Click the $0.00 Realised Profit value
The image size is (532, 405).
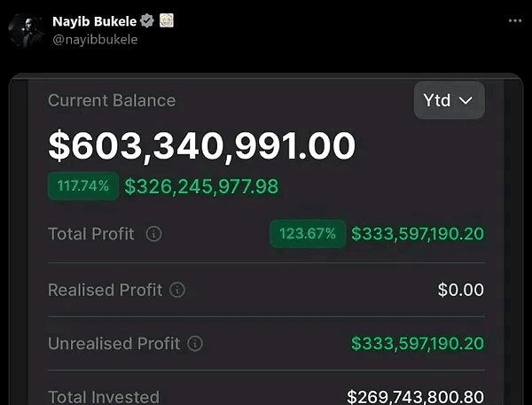(461, 290)
